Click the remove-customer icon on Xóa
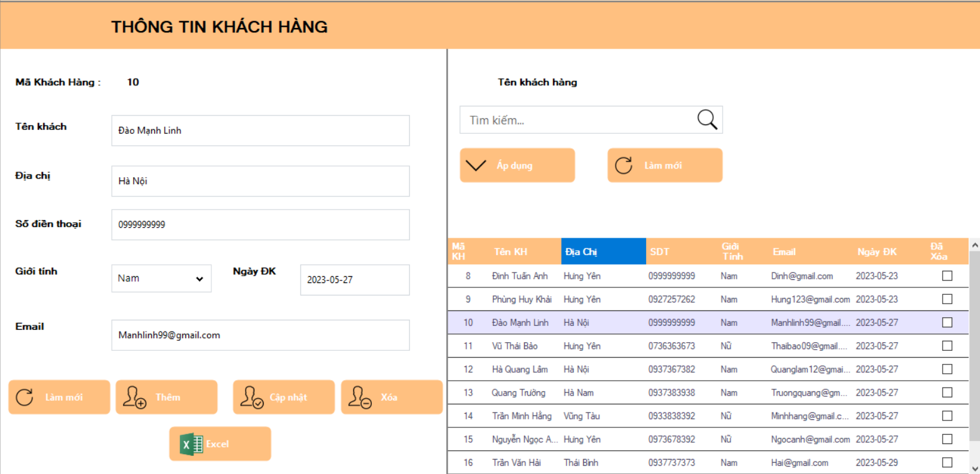Viewport: 980px width, 474px height. coord(359,397)
